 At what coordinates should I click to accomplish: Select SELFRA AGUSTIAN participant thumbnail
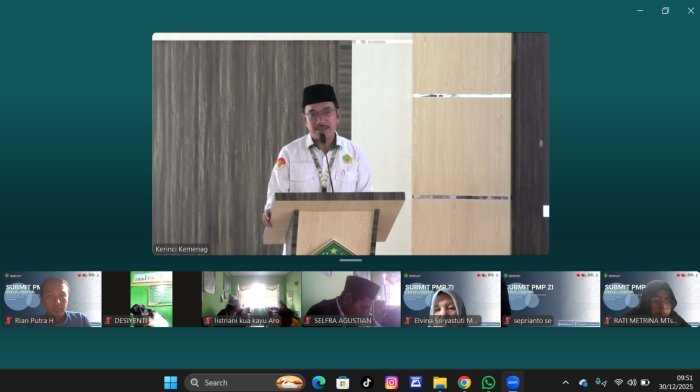pyautogui.click(x=351, y=299)
